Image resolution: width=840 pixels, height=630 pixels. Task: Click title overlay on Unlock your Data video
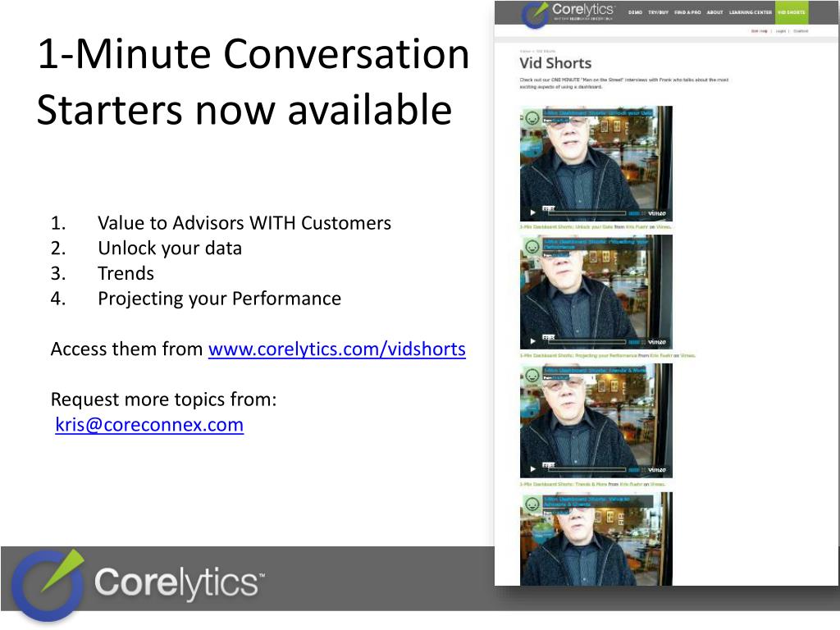(x=598, y=113)
